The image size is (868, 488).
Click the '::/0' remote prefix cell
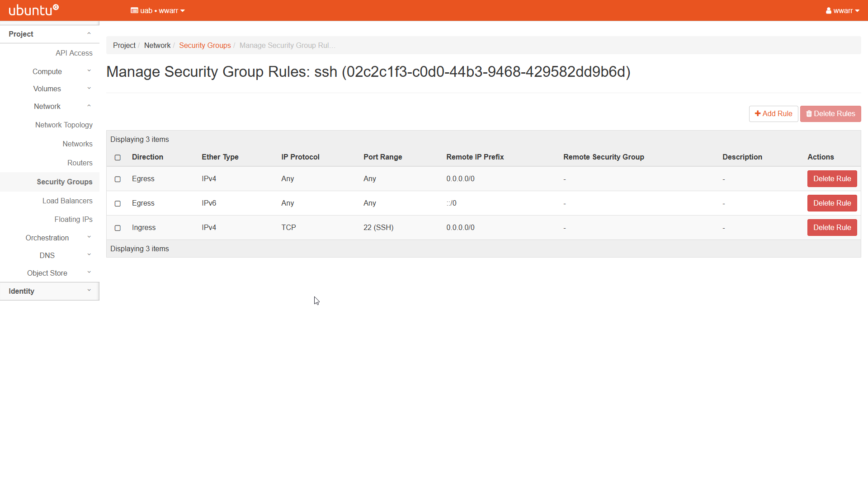[x=451, y=203]
